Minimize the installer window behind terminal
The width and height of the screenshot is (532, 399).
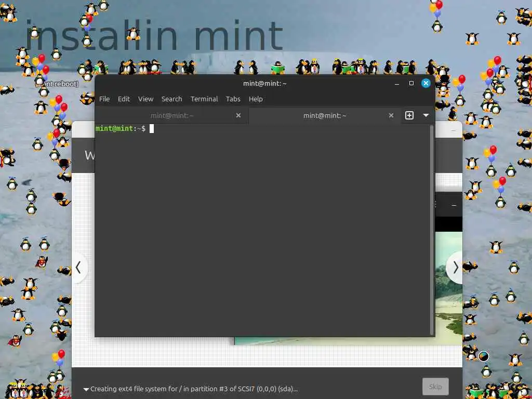point(454,130)
